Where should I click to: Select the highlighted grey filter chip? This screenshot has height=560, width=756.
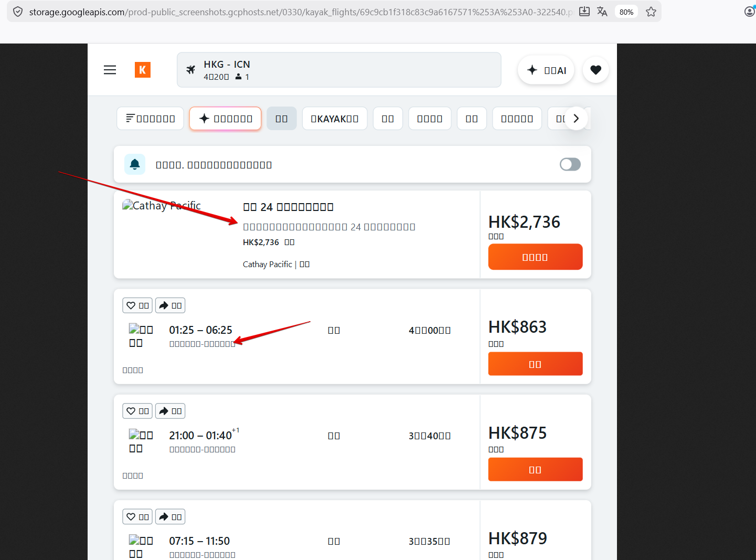[x=282, y=119]
